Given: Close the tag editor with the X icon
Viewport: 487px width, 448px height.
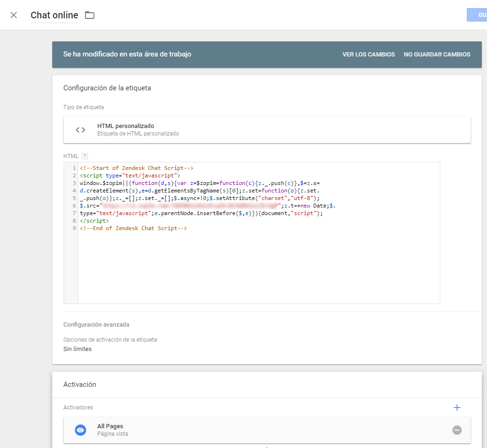Looking at the screenshot, I should tap(14, 15).
